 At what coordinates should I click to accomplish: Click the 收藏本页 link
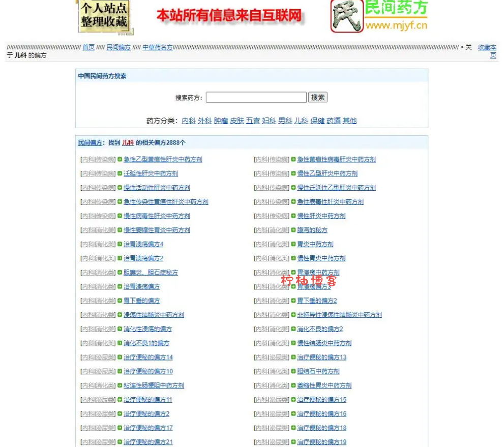pos(487,50)
